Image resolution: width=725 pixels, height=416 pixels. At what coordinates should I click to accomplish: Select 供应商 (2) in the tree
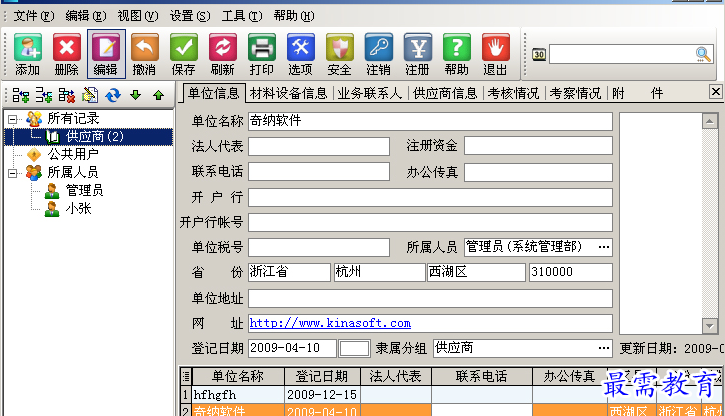coord(94,136)
